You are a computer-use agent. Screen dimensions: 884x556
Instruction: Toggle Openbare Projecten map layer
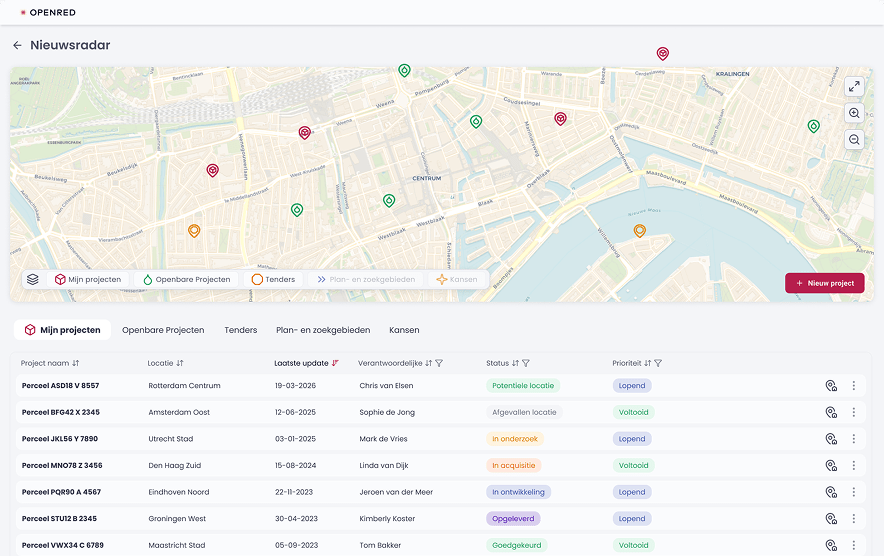187,279
